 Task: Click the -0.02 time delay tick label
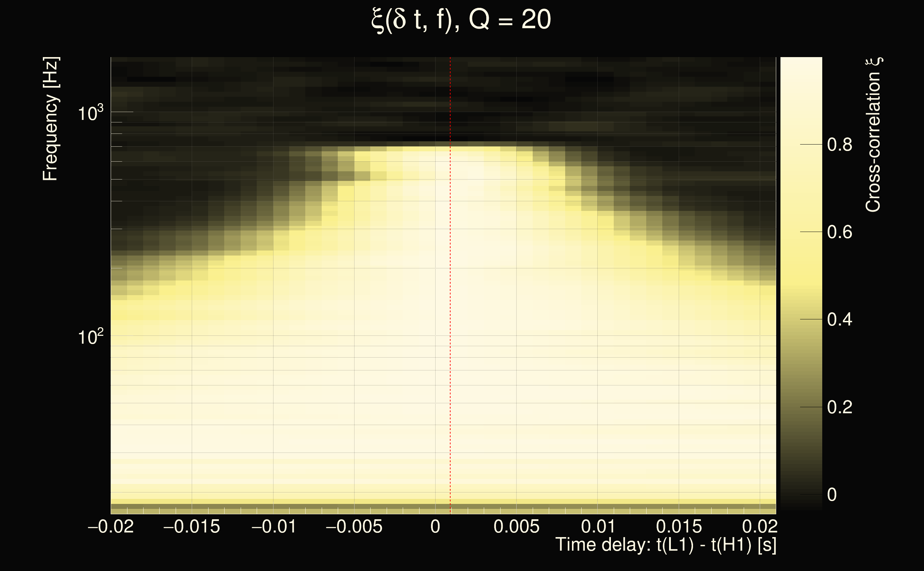pyautogui.click(x=111, y=526)
